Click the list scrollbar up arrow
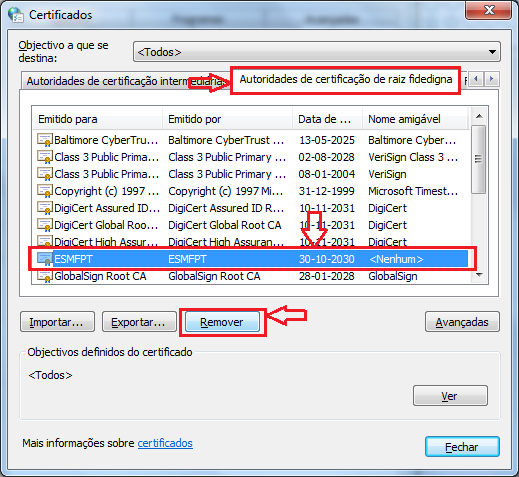The height and width of the screenshot is (477, 519). click(x=479, y=116)
